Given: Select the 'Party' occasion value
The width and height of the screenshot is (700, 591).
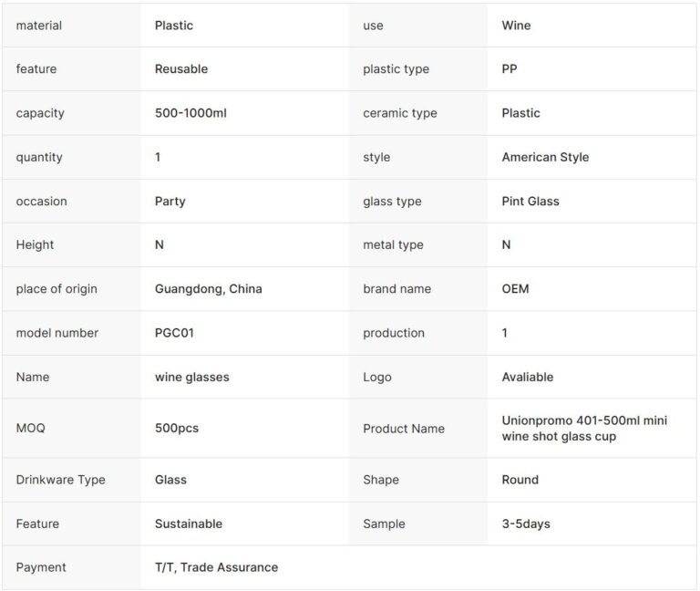Looking at the screenshot, I should tap(170, 201).
